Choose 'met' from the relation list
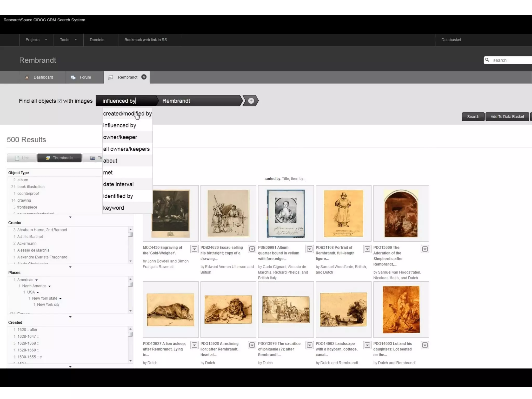 click(127, 172)
